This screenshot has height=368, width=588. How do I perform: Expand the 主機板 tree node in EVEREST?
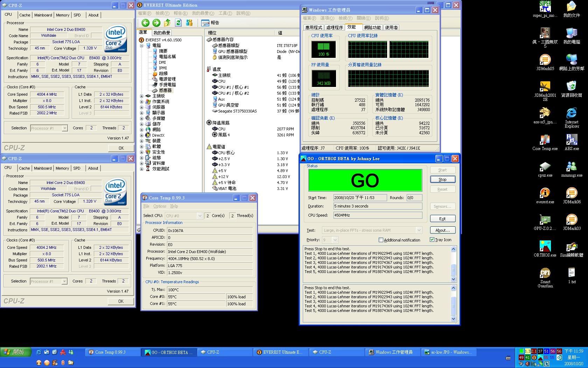click(x=142, y=96)
